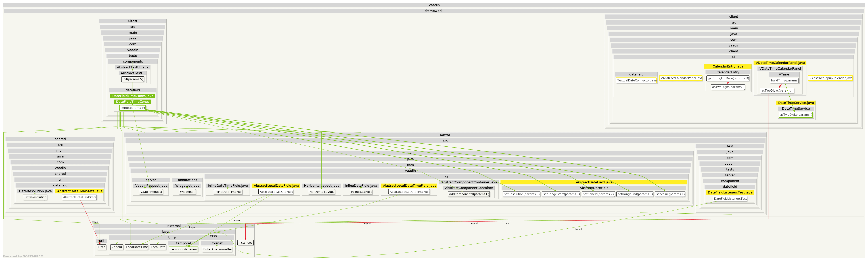Select the DateFieldTimeZones.java node
The height and width of the screenshot is (261, 868).
(x=132, y=96)
